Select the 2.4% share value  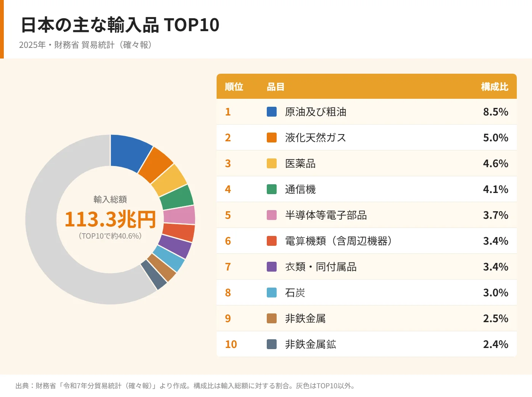496,344
